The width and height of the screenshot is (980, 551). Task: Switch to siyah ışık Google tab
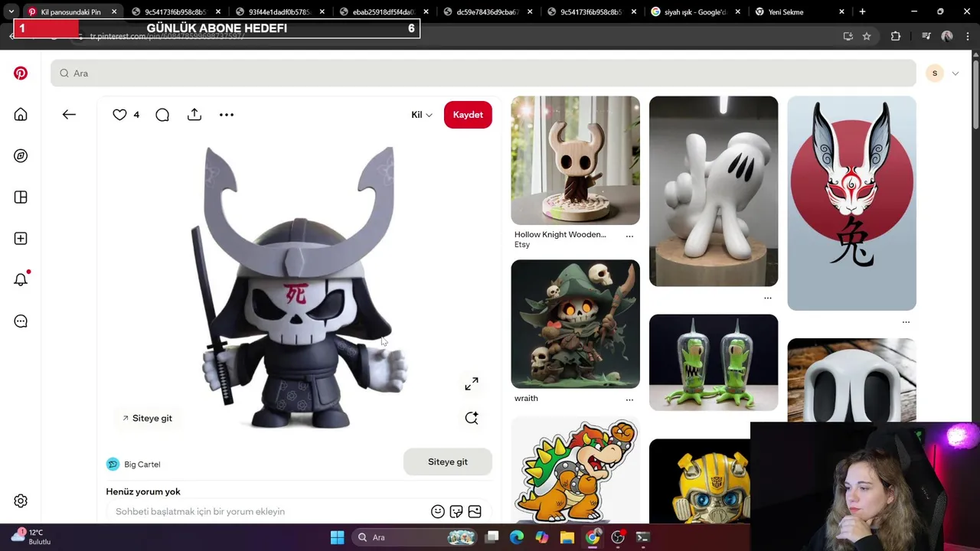695,12
